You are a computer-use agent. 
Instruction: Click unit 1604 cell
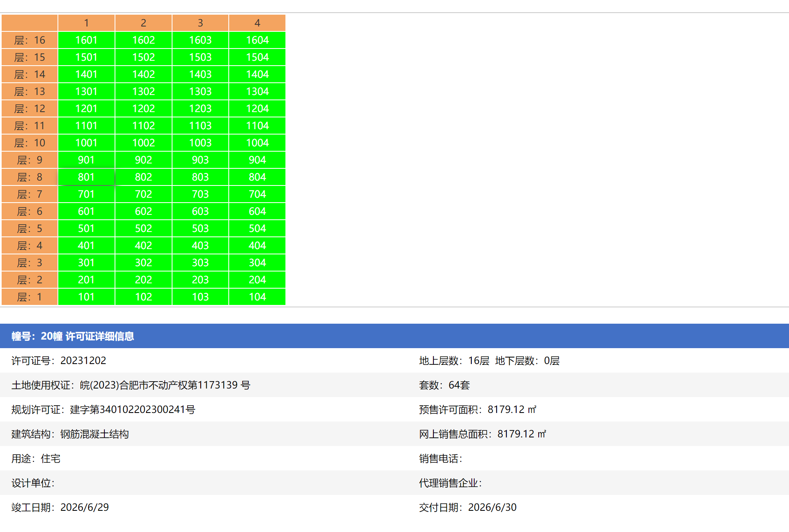coord(257,40)
